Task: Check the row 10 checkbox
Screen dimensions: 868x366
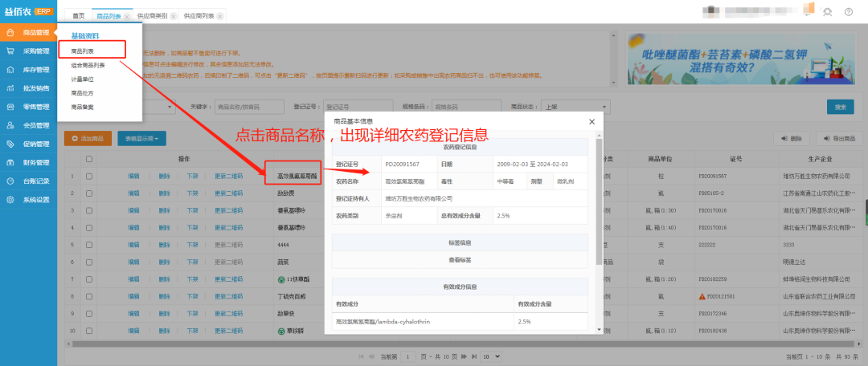Action: tap(89, 331)
